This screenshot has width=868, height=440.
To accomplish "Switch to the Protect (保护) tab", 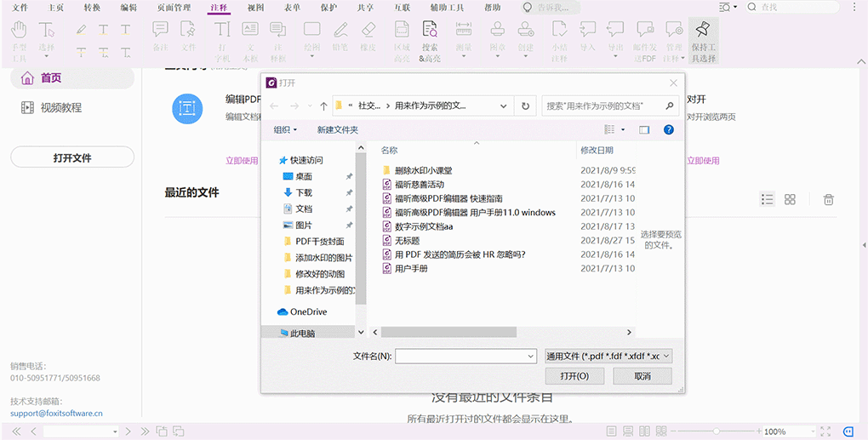I will [328, 8].
